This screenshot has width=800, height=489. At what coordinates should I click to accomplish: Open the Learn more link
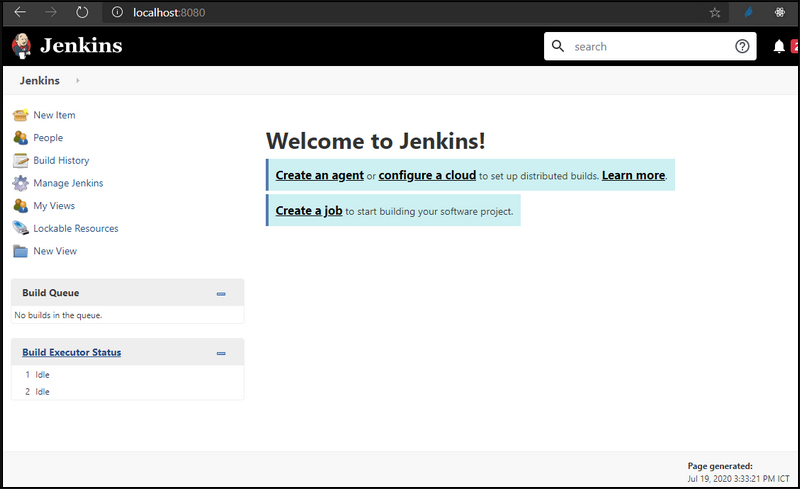(x=633, y=175)
